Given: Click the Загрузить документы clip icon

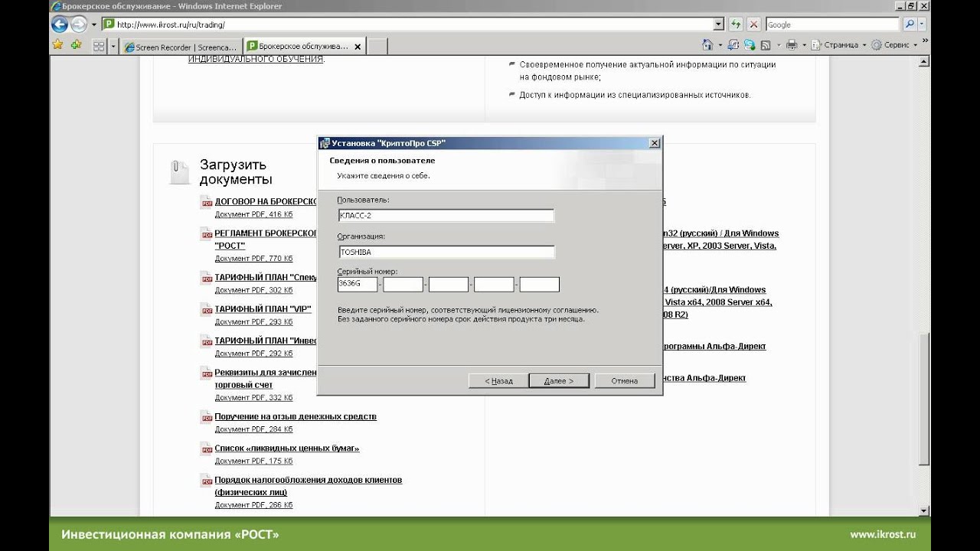Looking at the screenshot, I should coord(178,171).
